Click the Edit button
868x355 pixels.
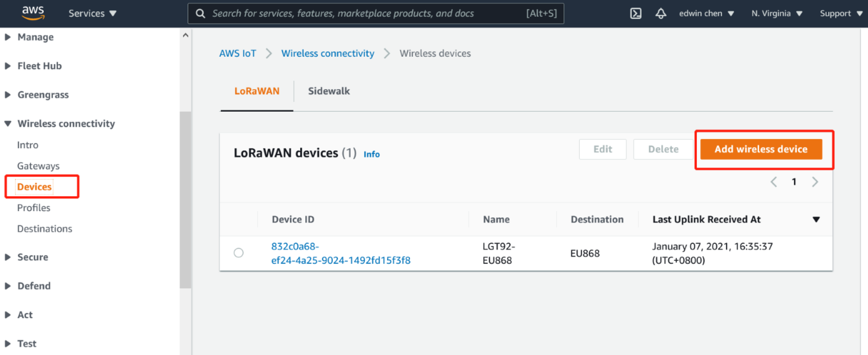pos(603,149)
